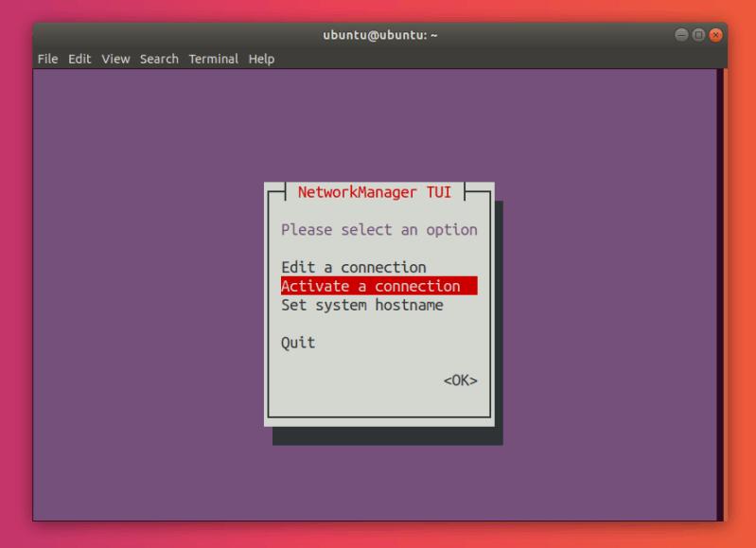756x548 pixels.
Task: Maximize the terminal window
Action: (x=698, y=35)
